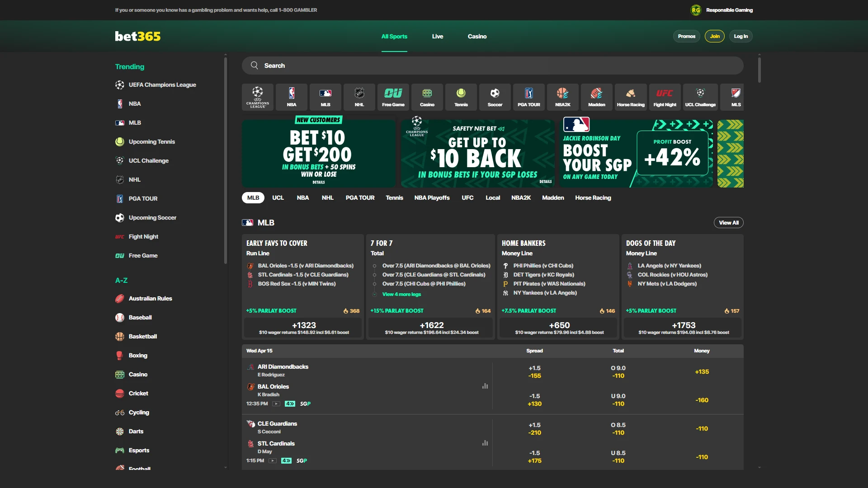
Task: Click View All for MLB
Action: pos(729,223)
